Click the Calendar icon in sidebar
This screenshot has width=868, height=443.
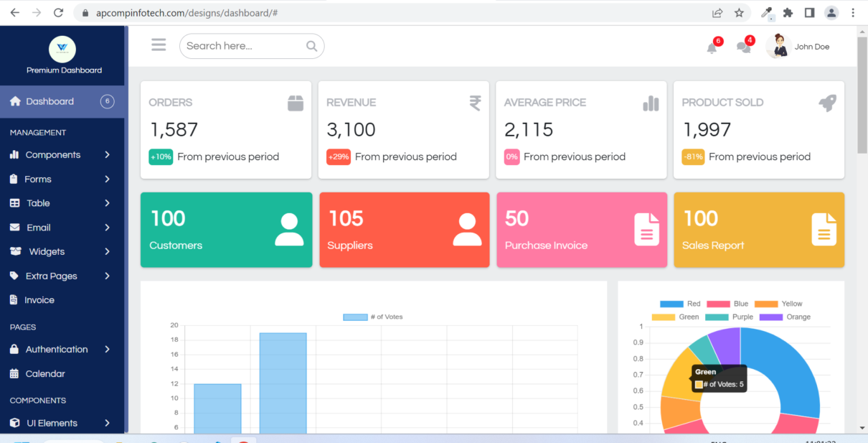(x=14, y=373)
